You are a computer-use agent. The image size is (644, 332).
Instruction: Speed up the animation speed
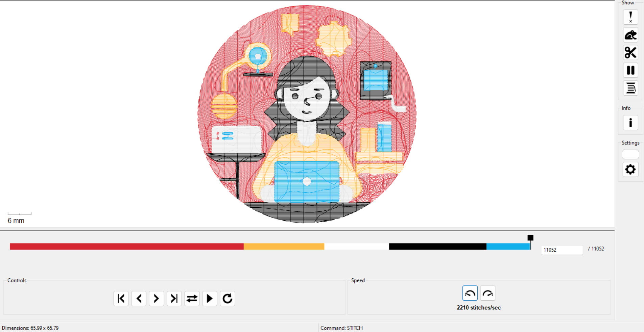pos(488,293)
